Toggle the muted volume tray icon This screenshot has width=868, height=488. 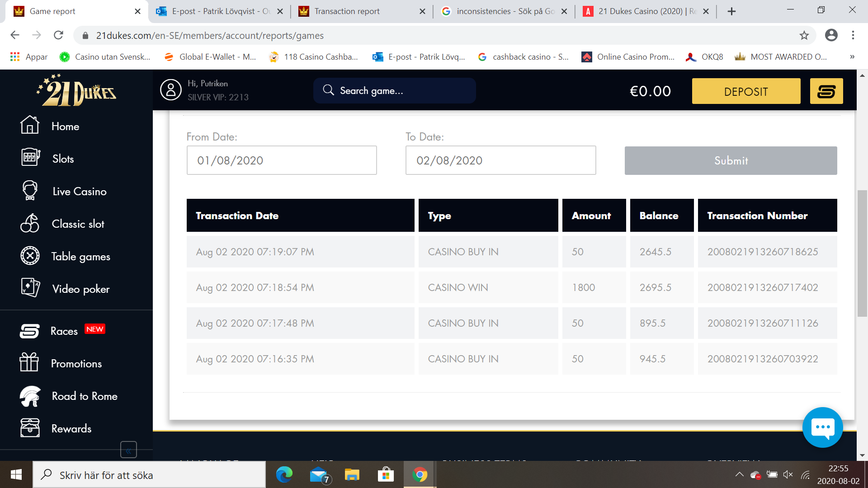(x=788, y=474)
